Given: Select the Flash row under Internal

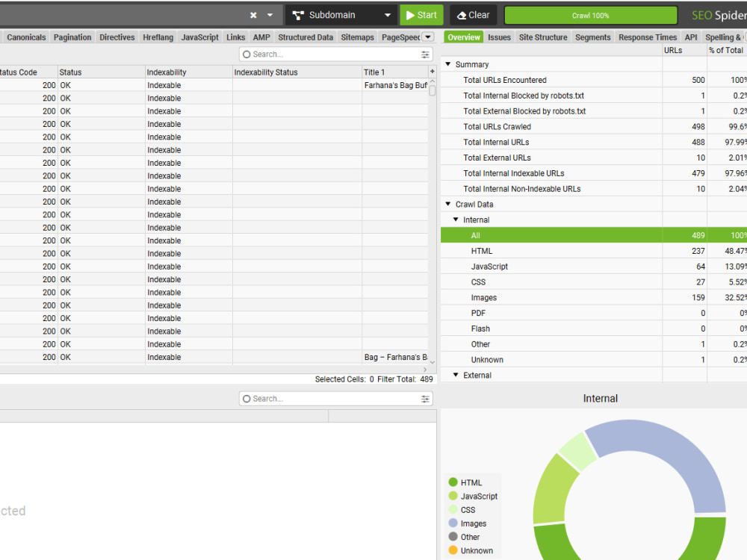Looking at the screenshot, I should pos(594,329).
